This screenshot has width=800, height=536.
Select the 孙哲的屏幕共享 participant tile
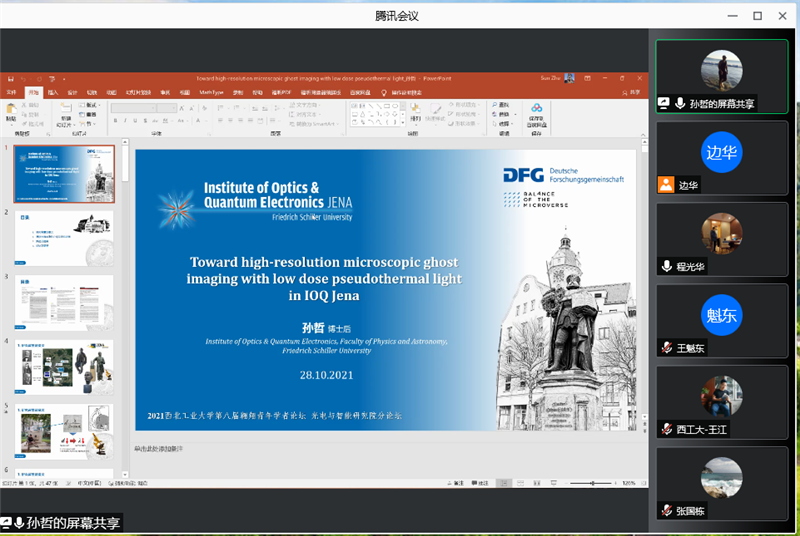721,76
